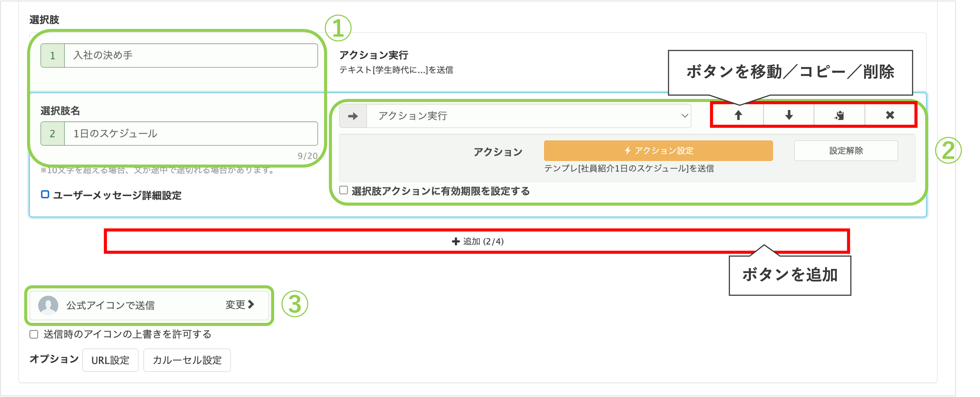Click the number 2 choice badge
Image resolution: width=980 pixels, height=397 pixels.
(x=53, y=133)
